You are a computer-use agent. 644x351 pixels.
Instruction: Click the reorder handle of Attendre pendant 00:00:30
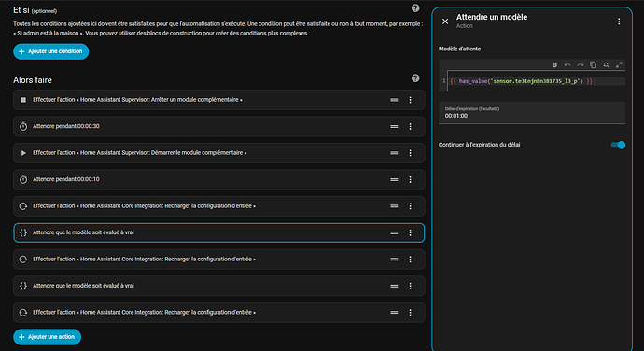coord(394,127)
